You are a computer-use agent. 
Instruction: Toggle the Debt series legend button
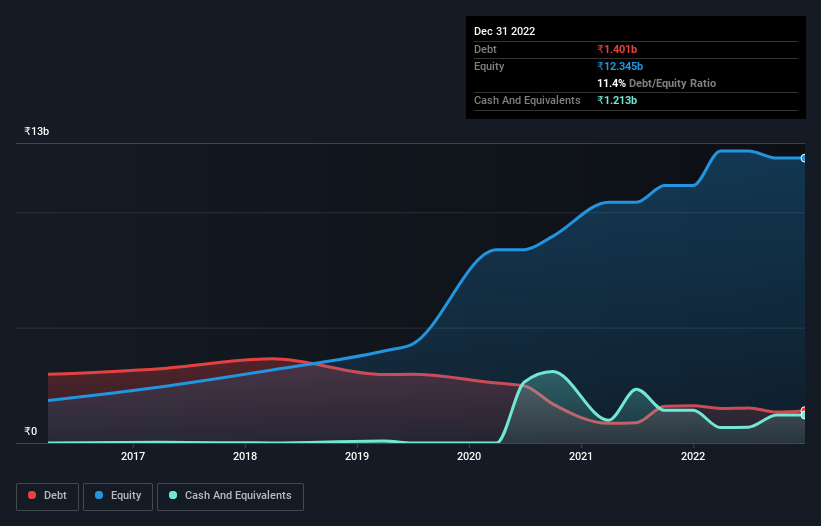point(48,496)
